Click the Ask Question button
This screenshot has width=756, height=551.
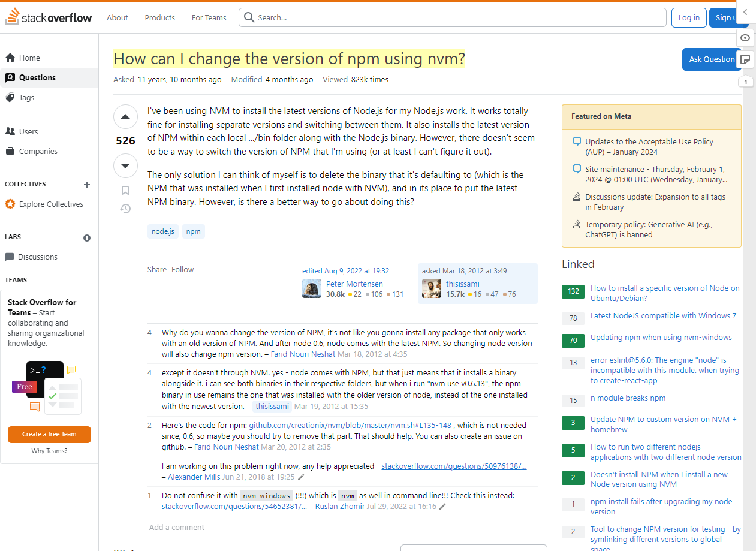click(x=712, y=59)
